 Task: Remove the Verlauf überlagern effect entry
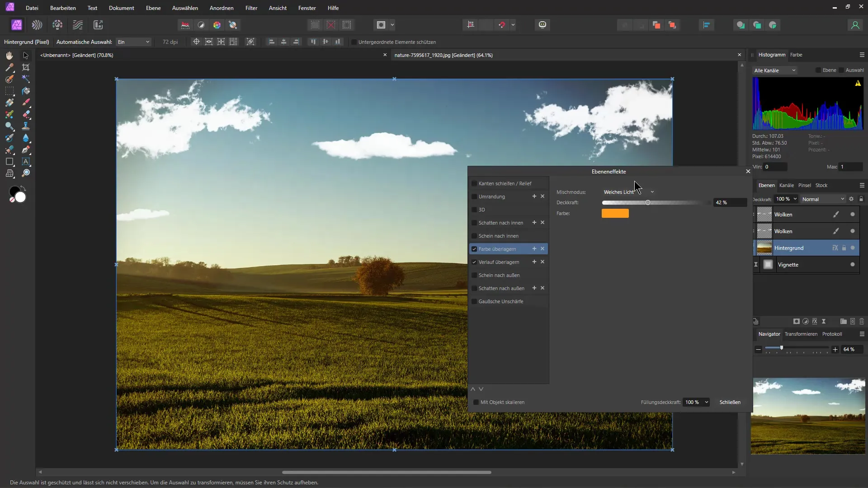(542, 262)
